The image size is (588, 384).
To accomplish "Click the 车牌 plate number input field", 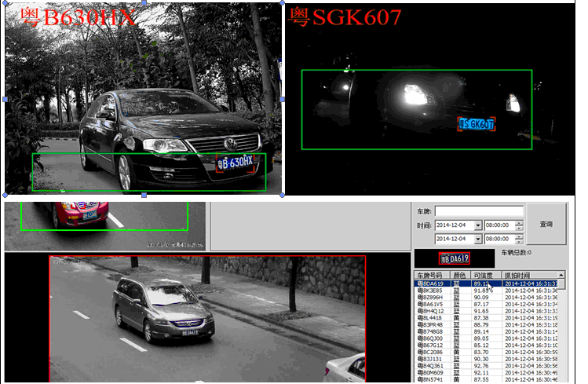I will point(479,211).
